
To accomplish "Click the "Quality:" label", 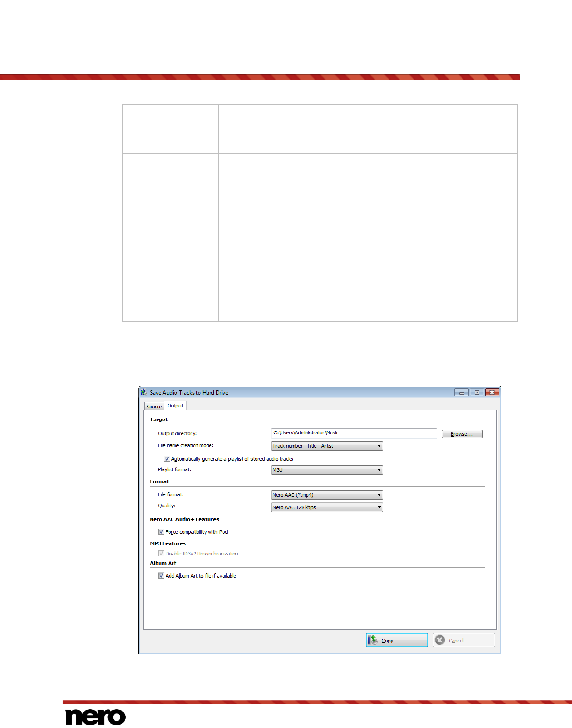I will coord(167,506).
